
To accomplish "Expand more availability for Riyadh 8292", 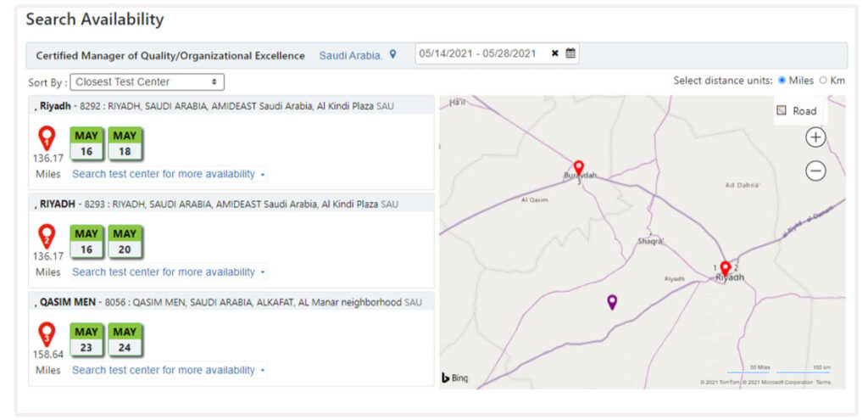I will click(x=168, y=174).
